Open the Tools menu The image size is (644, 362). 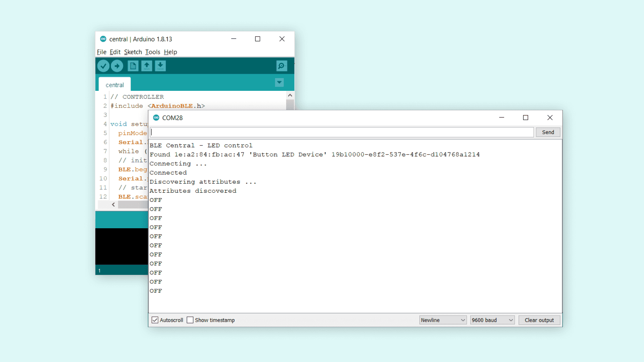153,52
